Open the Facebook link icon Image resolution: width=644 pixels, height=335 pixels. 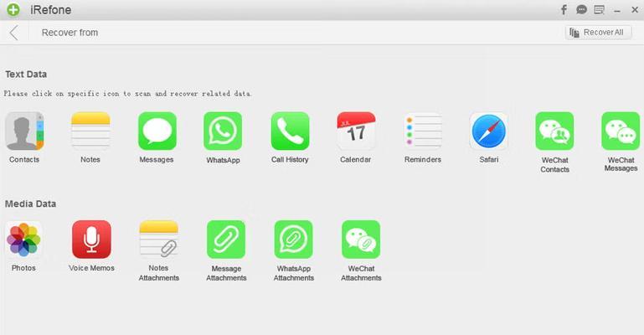pyautogui.click(x=564, y=9)
